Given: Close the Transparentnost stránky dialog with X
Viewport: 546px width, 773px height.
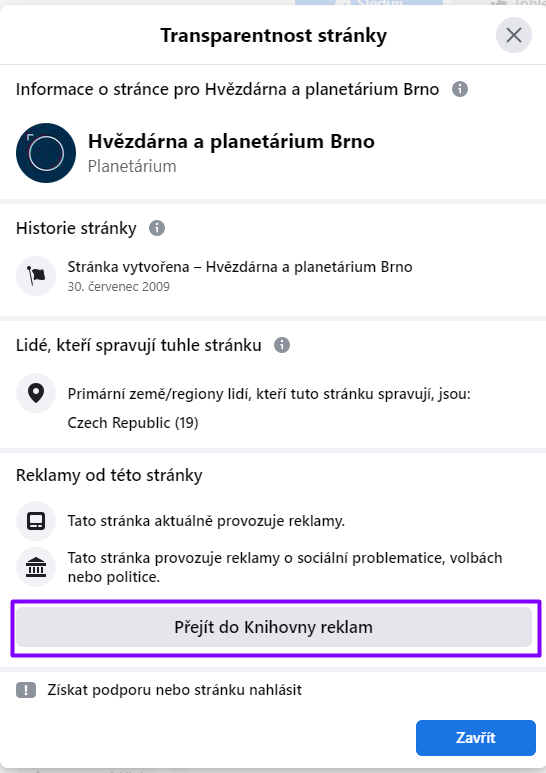Looking at the screenshot, I should point(513,35).
